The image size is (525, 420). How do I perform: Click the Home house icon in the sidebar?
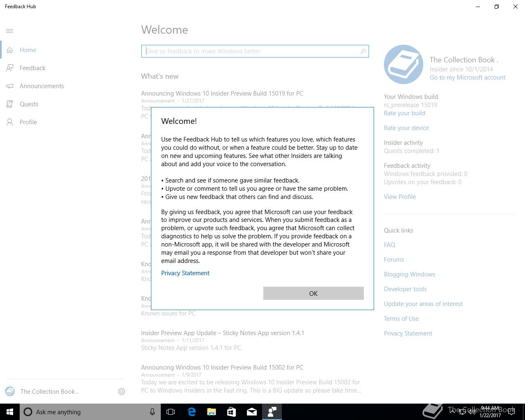10,50
